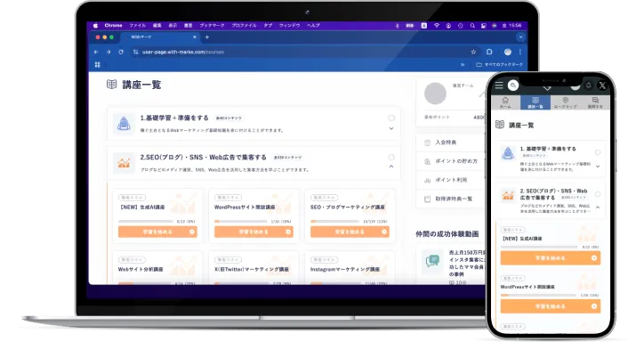Open the Chrome extensions puzzle icon
644x342 pixels.
point(488,52)
